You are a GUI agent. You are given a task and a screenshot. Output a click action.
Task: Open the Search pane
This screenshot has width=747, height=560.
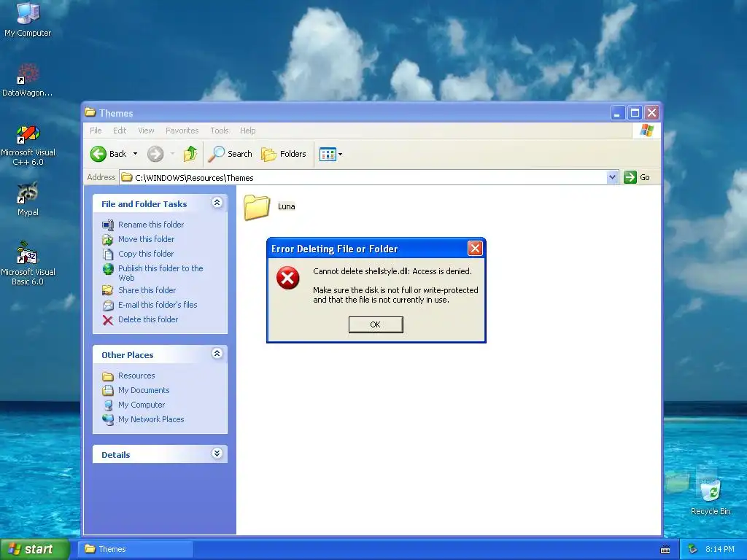point(230,154)
